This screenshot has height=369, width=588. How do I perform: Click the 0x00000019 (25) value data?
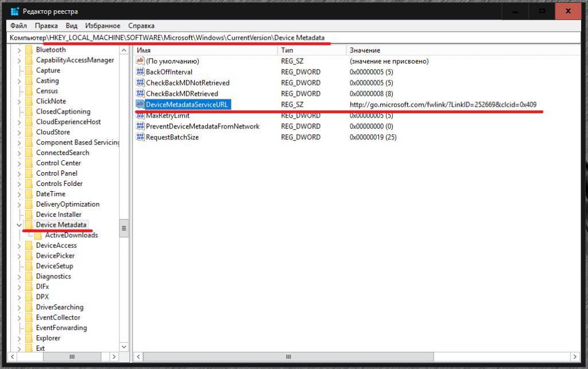click(x=373, y=137)
